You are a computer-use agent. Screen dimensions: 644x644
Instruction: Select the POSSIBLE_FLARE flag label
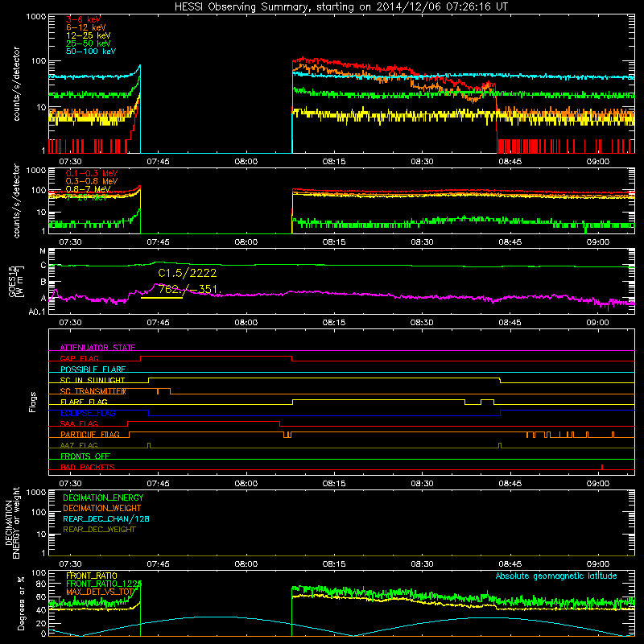pyautogui.click(x=93, y=369)
